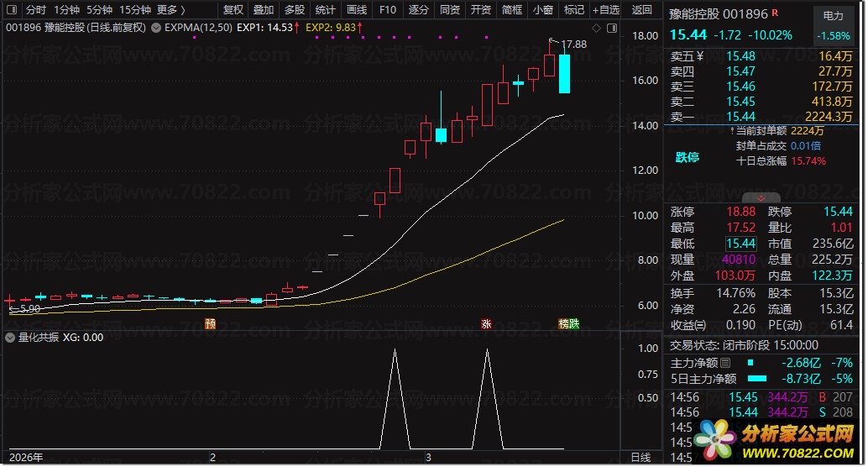Click the ¥ icon beside 卖五

[700, 56]
